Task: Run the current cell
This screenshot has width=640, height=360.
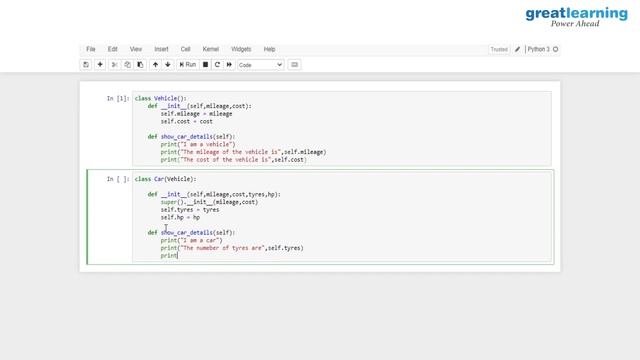Action: point(188,64)
